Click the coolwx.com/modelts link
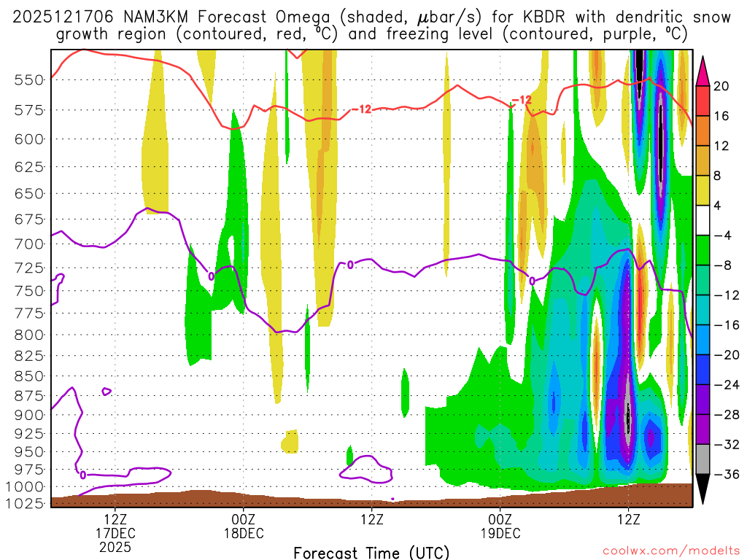The image size is (747, 560). (671, 551)
